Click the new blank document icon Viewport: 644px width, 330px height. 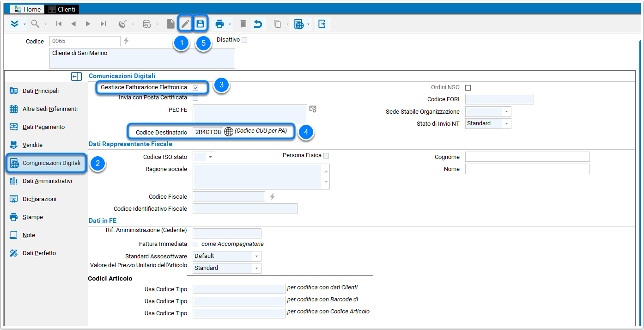[x=171, y=24]
